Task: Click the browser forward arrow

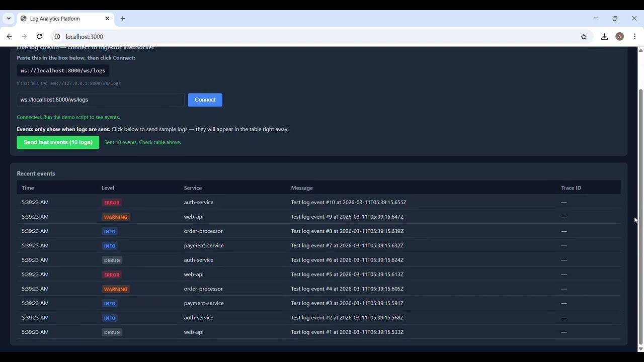Action: pyautogui.click(x=24, y=37)
